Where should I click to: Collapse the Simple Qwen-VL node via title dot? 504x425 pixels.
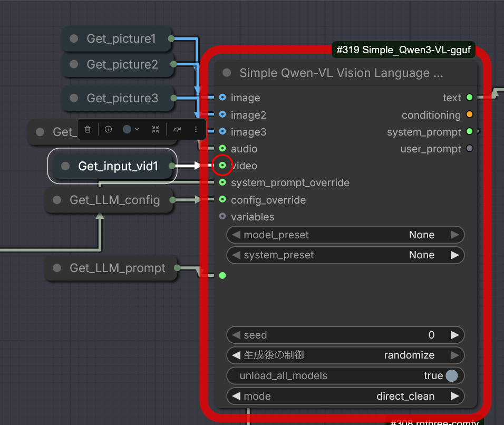pos(227,73)
